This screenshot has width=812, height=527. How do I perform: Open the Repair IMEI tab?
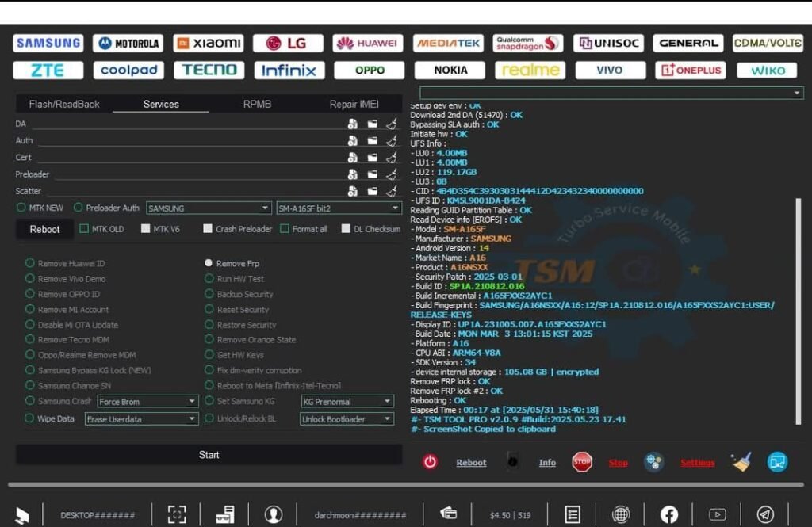tap(354, 104)
